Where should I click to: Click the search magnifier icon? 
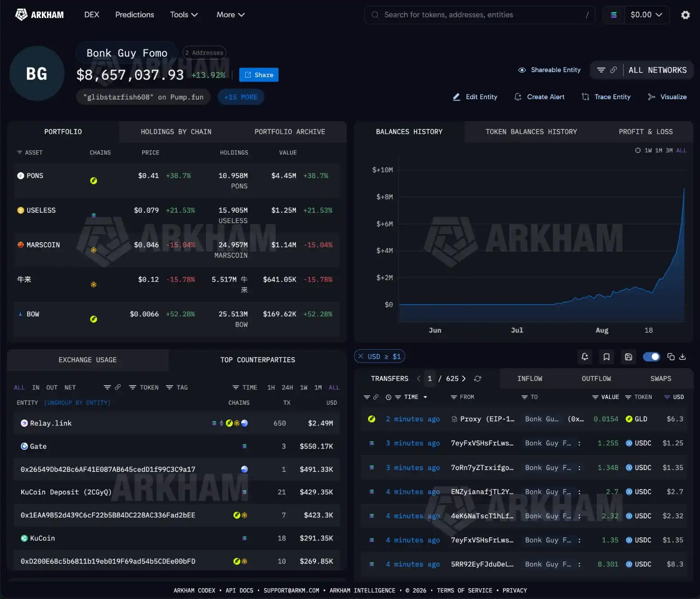[x=375, y=15]
